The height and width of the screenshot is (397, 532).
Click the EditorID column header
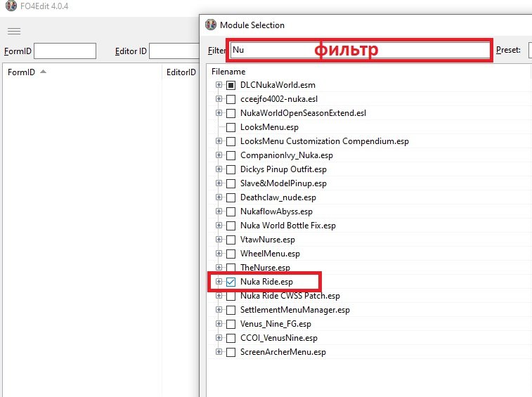point(180,72)
